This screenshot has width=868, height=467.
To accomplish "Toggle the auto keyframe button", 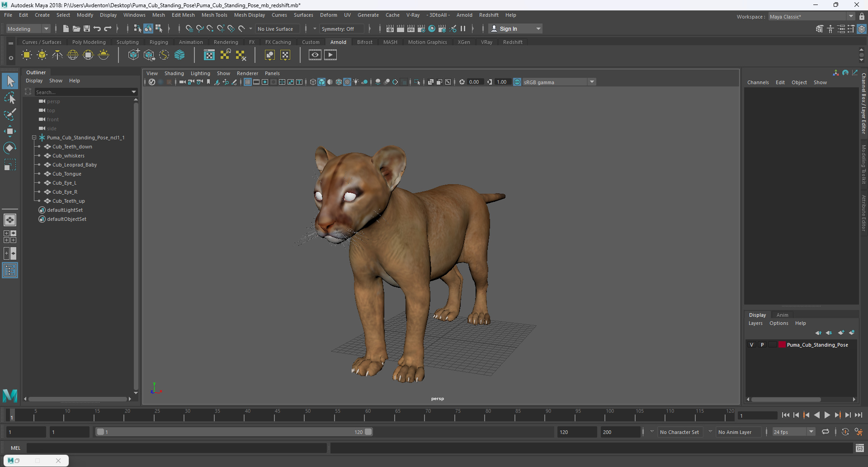I will 845,432.
